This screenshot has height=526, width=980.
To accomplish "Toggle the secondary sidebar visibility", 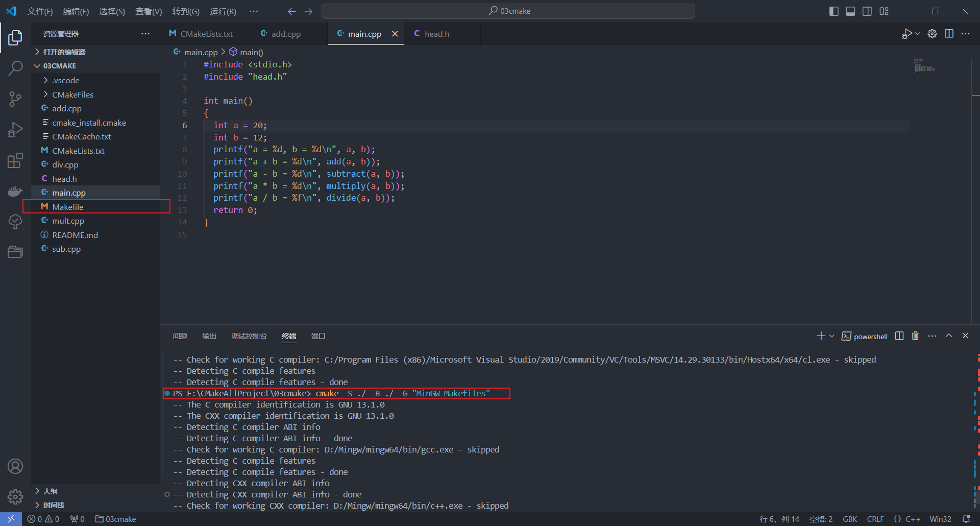I will [867, 11].
